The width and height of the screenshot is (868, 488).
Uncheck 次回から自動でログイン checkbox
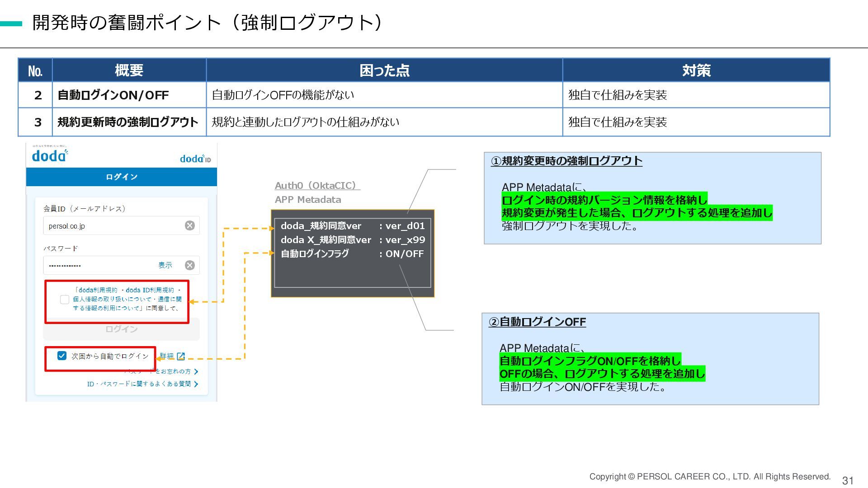pos(62,356)
